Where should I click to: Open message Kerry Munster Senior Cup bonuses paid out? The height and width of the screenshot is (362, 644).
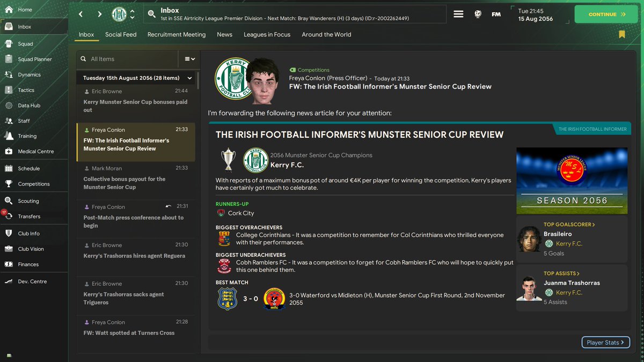point(136,101)
